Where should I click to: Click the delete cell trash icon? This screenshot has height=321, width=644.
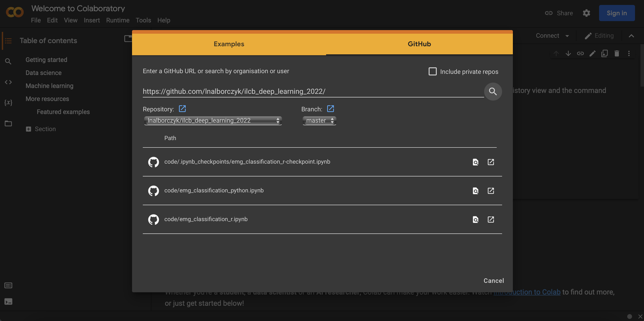[617, 53]
